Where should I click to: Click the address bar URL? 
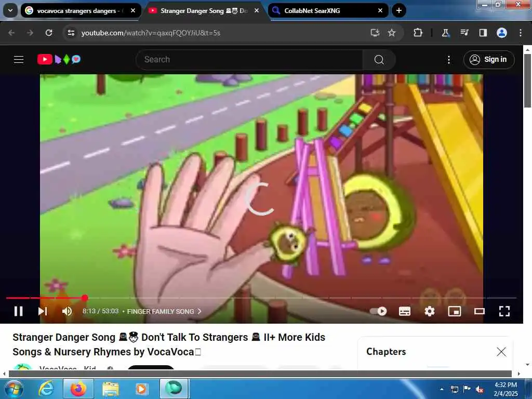pyautogui.click(x=151, y=33)
